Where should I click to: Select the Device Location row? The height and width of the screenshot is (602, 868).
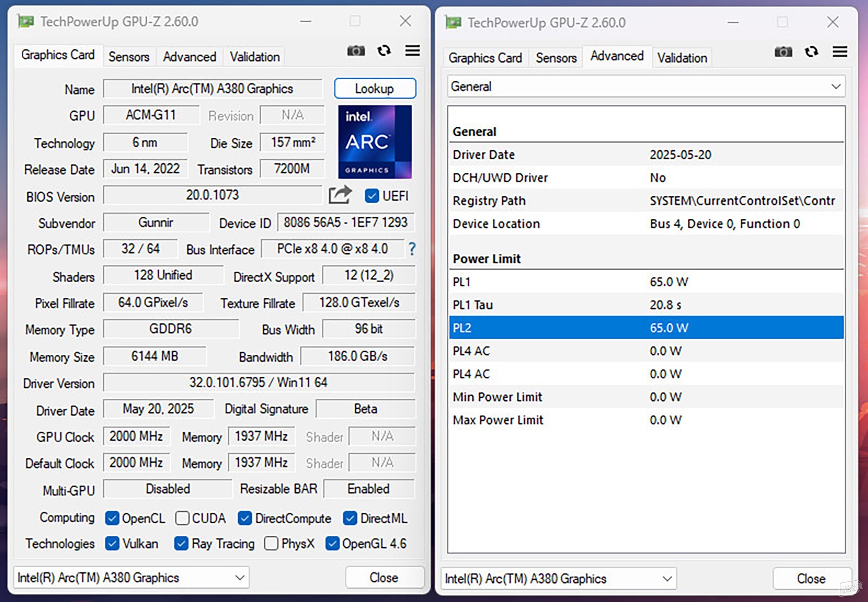[646, 224]
